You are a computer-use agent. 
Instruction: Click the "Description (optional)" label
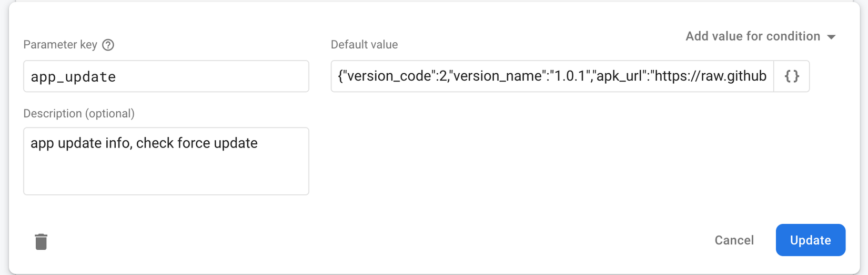pyautogui.click(x=79, y=114)
